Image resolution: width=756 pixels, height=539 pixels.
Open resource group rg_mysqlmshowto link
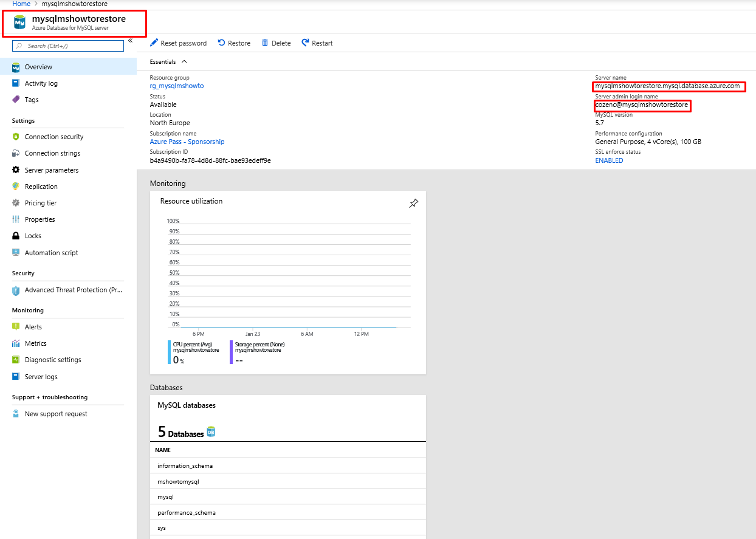pos(177,86)
